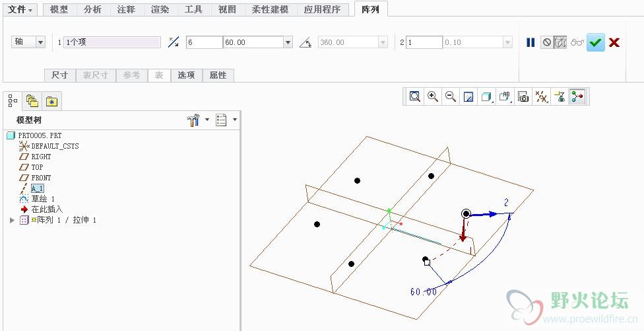
Task: Open the saved views named-view icon
Action: [x=505, y=96]
